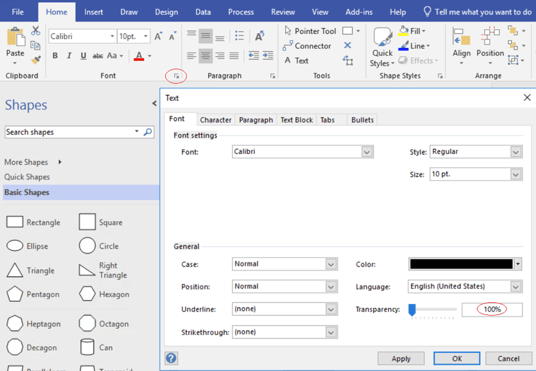Screen dimensions: 536x371
Task: Align text right in Paragraph group
Action: (220, 55)
